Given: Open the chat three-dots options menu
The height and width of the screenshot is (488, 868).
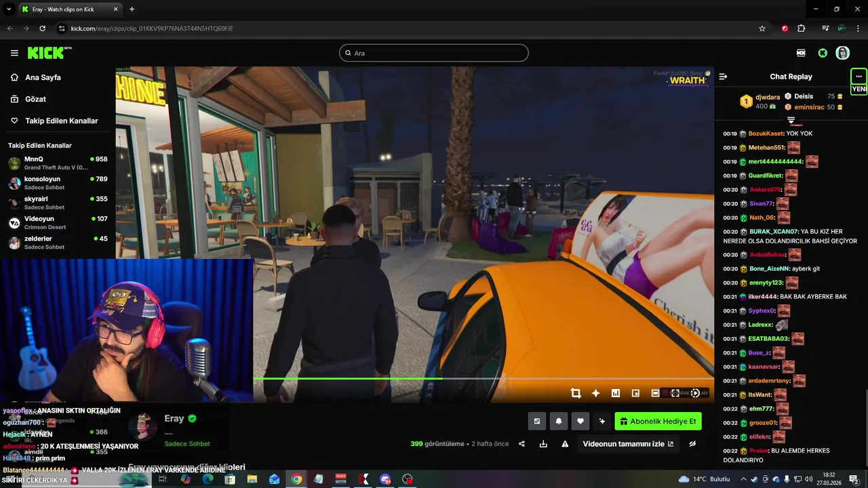Looking at the screenshot, I should [859, 76].
